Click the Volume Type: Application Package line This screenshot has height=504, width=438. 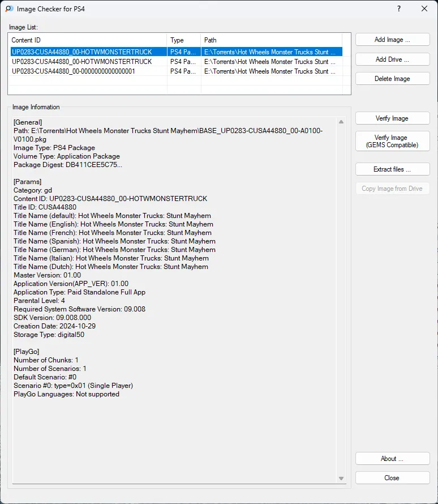(x=67, y=156)
